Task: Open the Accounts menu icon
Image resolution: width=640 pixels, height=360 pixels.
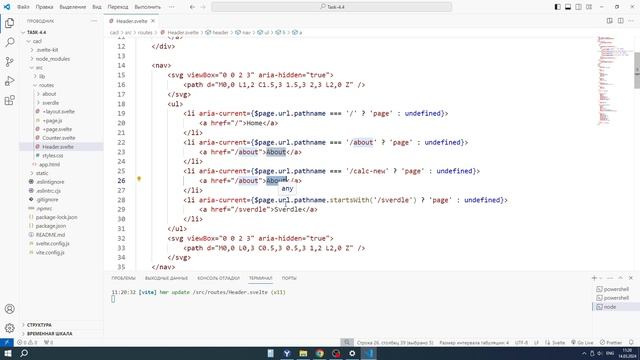Action: pyautogui.click(x=10, y=309)
